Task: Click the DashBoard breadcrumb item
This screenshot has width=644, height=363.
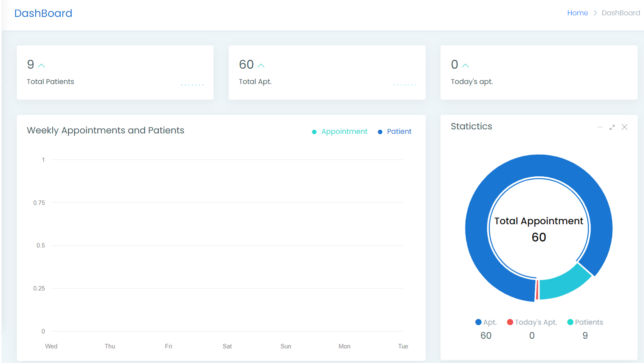Action: click(x=621, y=13)
